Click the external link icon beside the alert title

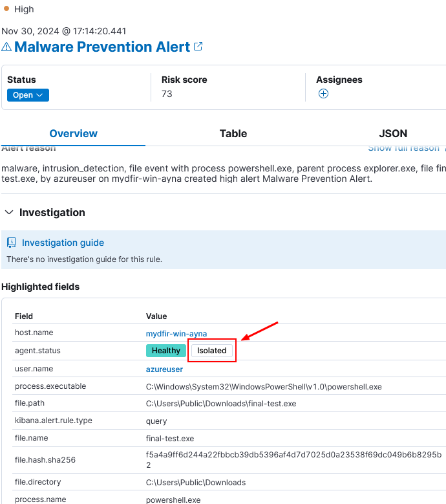pyautogui.click(x=198, y=47)
